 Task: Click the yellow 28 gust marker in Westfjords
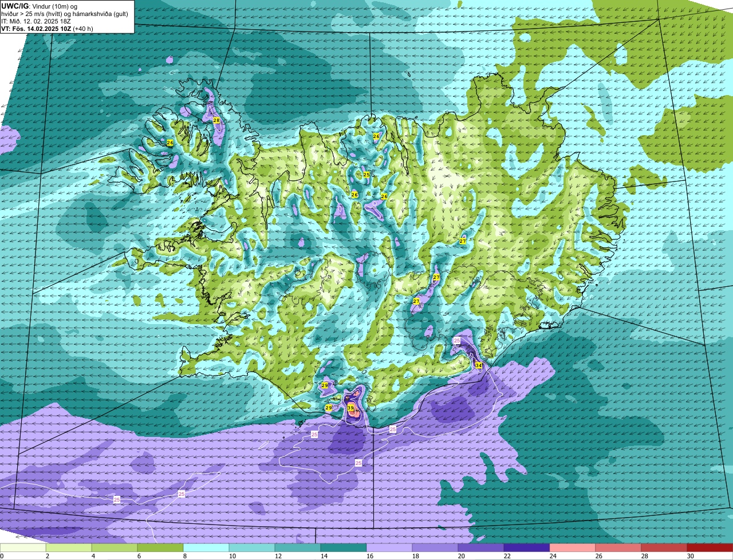pyautogui.click(x=216, y=120)
